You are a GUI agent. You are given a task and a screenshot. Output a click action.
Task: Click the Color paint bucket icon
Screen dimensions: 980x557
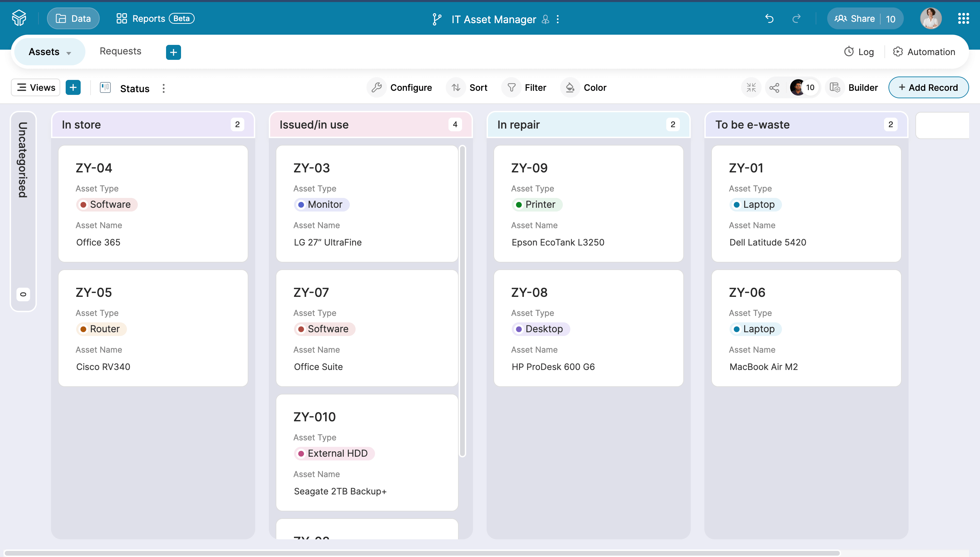coord(570,88)
